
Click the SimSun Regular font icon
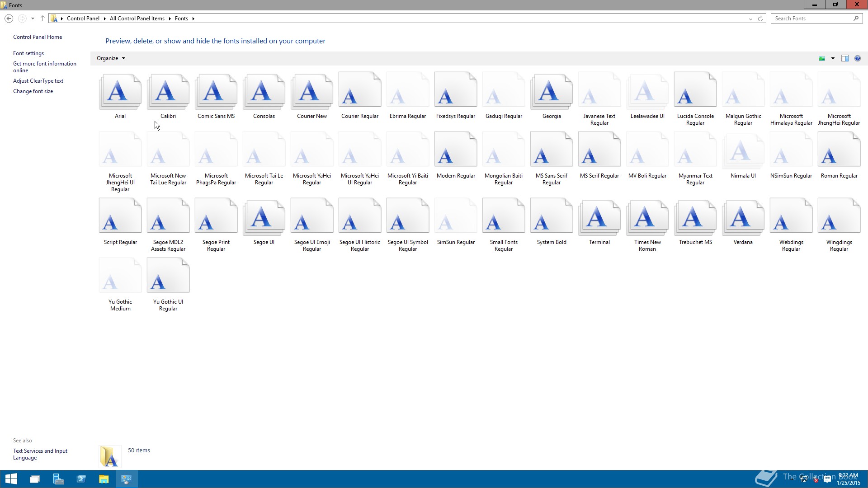[456, 216]
